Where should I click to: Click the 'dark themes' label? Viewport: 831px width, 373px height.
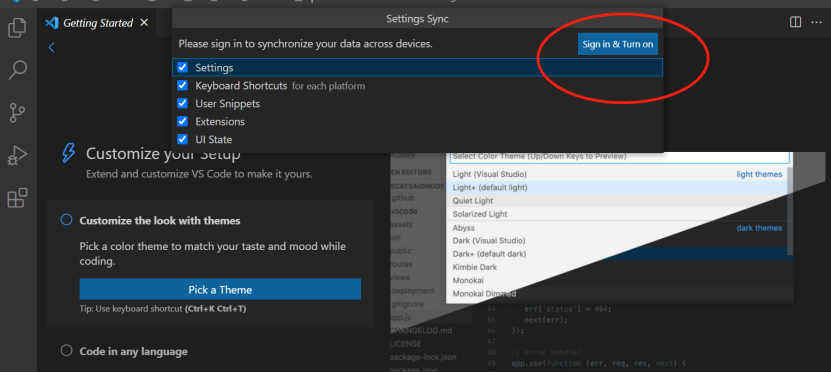click(x=759, y=228)
